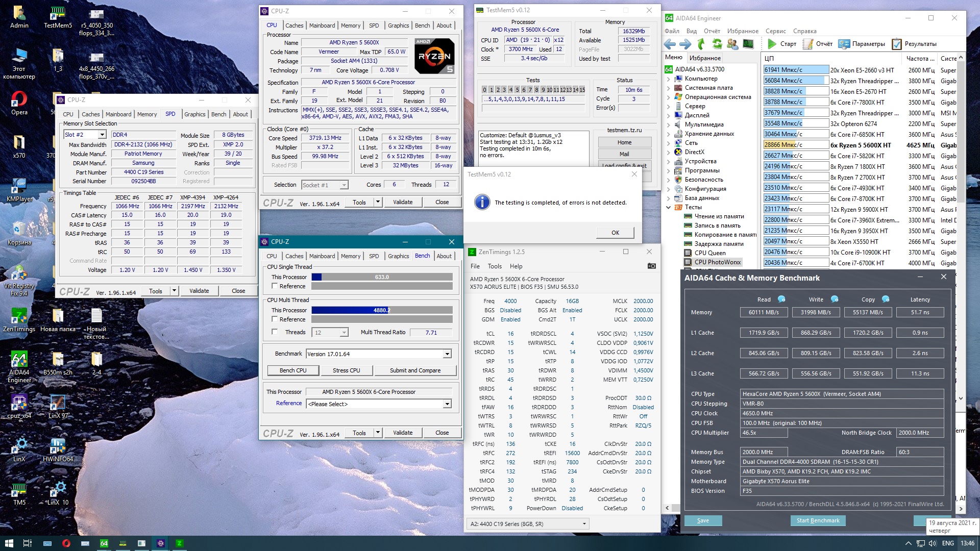Open the ZenTimings File menu
This screenshot has height=551, width=980.
click(x=475, y=266)
